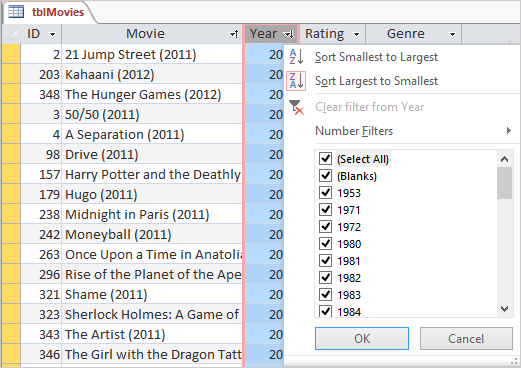Uncheck the (Select All) checkbox
This screenshot has height=368, width=521.
tap(325, 159)
